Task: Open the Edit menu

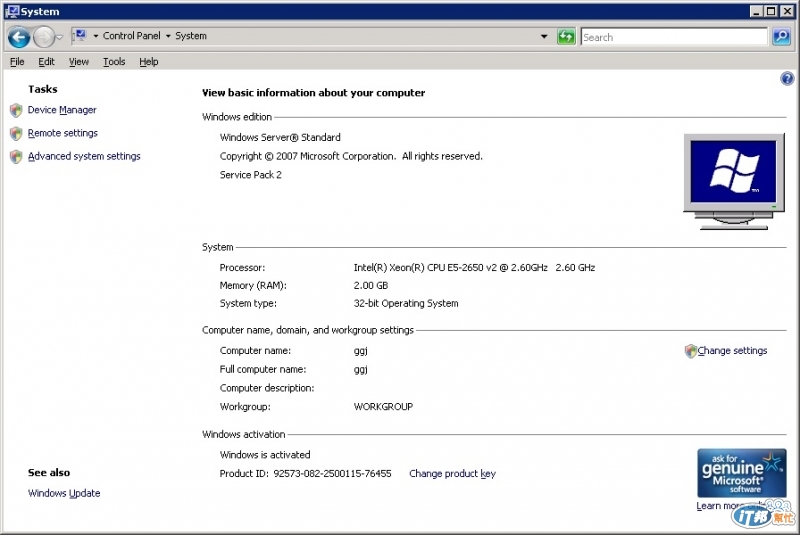Action: coord(46,62)
